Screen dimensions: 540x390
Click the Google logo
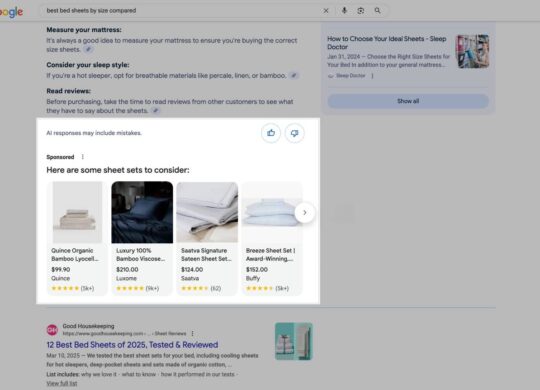coord(11,12)
